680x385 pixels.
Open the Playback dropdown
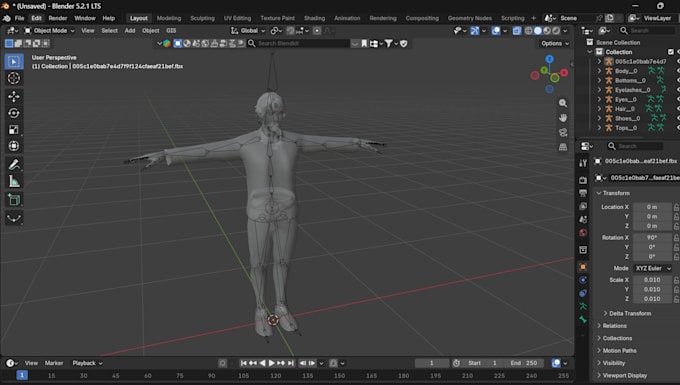[87, 363]
